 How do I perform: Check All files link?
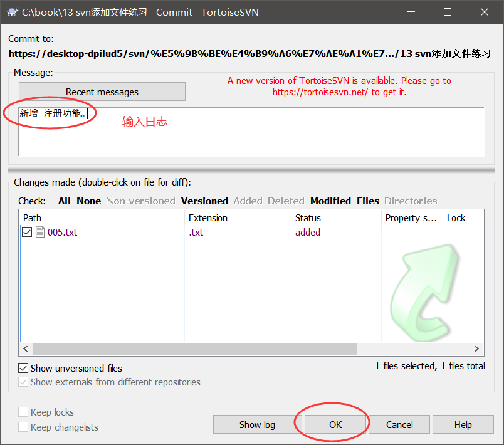65,201
